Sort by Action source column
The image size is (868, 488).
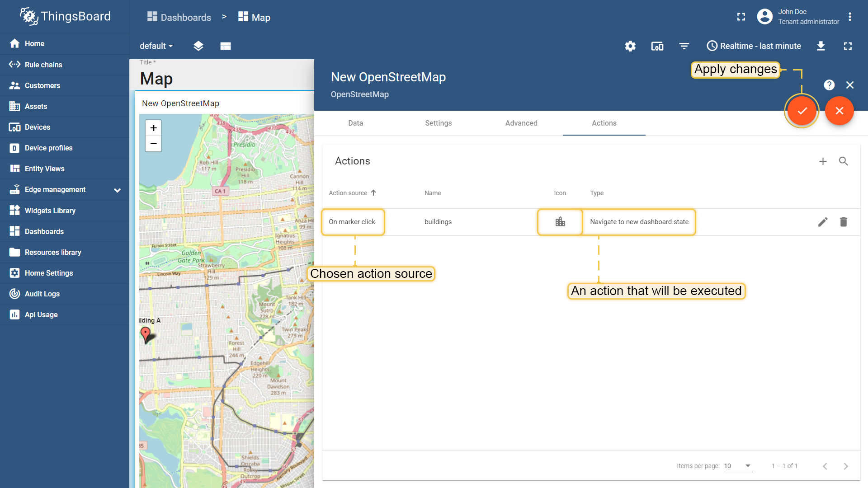coord(352,193)
